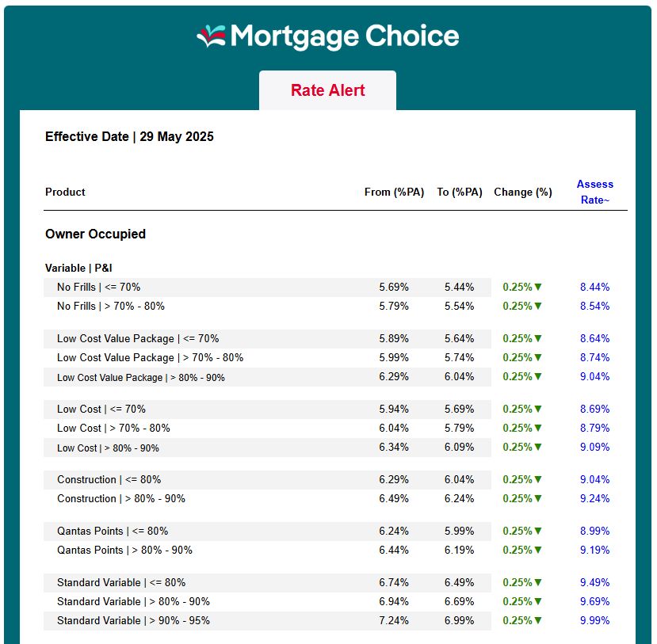Click the Variable | P&I subheading
The width and height of the screenshot is (657, 644).
(84, 269)
